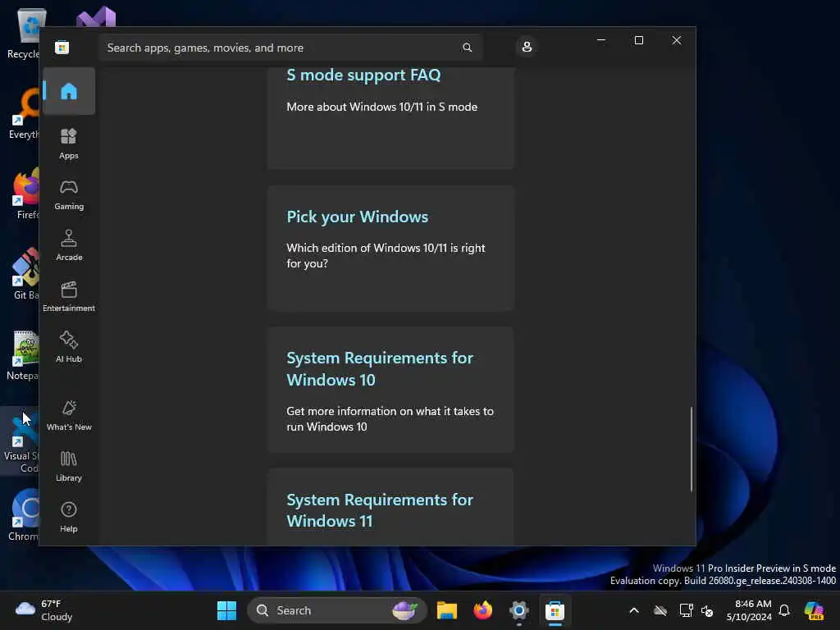The height and width of the screenshot is (630, 840).
Task: Open the Apps section in the sidebar
Action: [x=69, y=144]
